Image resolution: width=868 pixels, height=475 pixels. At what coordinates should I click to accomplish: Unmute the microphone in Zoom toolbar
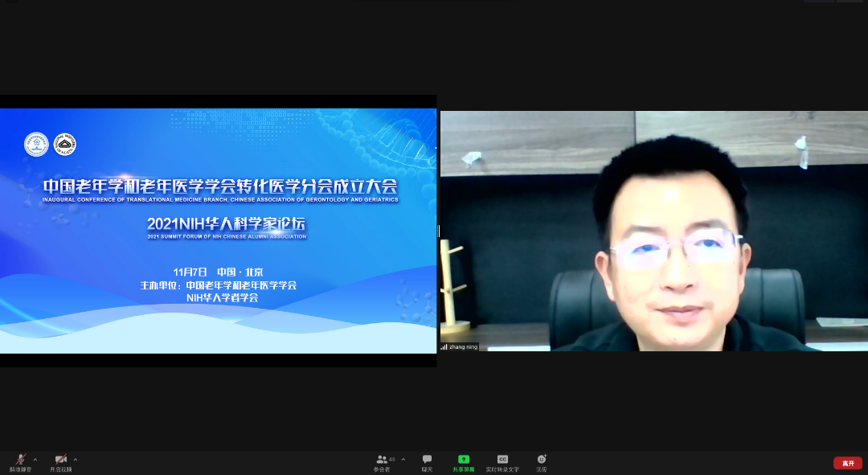click(20, 462)
